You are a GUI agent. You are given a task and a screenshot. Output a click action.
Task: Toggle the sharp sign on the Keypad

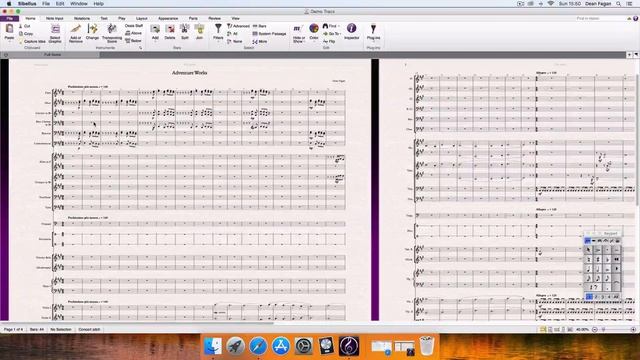pyautogui.click(x=598, y=259)
